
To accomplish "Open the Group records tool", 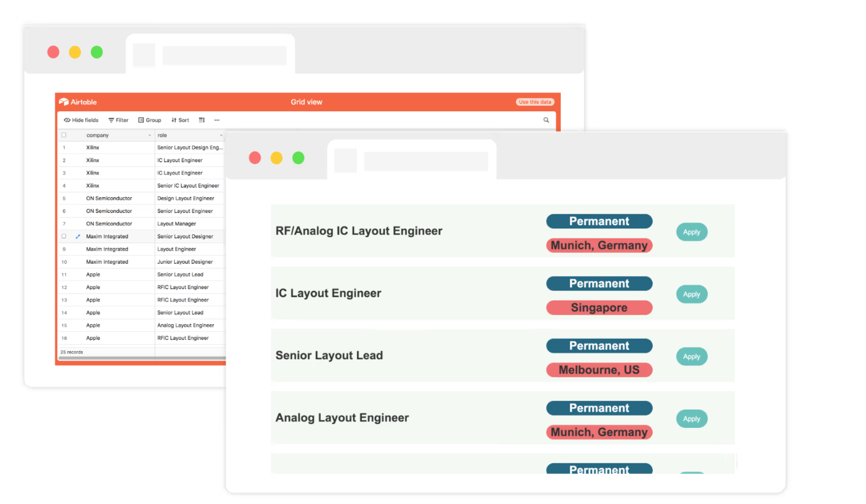I will (150, 120).
